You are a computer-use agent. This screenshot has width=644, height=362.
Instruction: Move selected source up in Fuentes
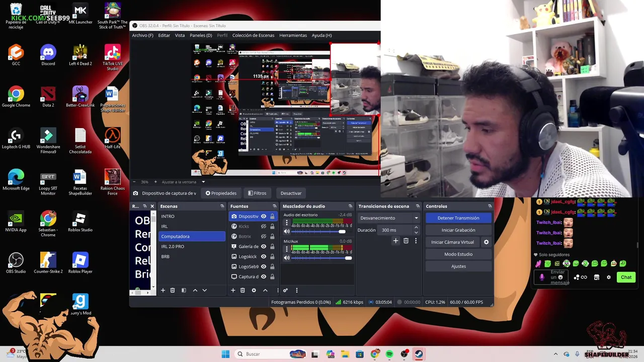265,290
